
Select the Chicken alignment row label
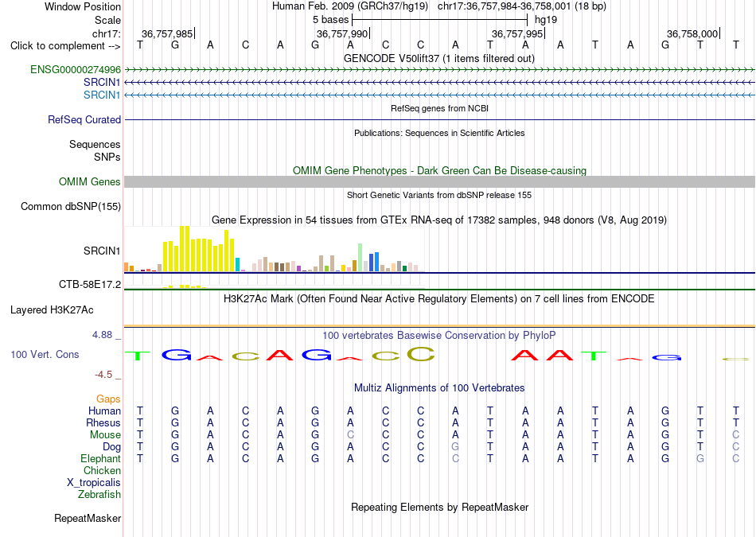pyautogui.click(x=102, y=470)
